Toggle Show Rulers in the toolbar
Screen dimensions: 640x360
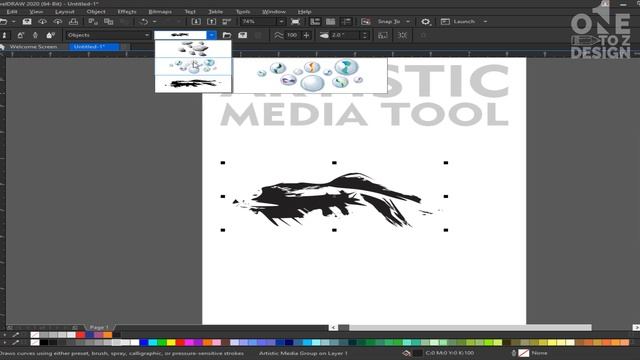pos(315,21)
